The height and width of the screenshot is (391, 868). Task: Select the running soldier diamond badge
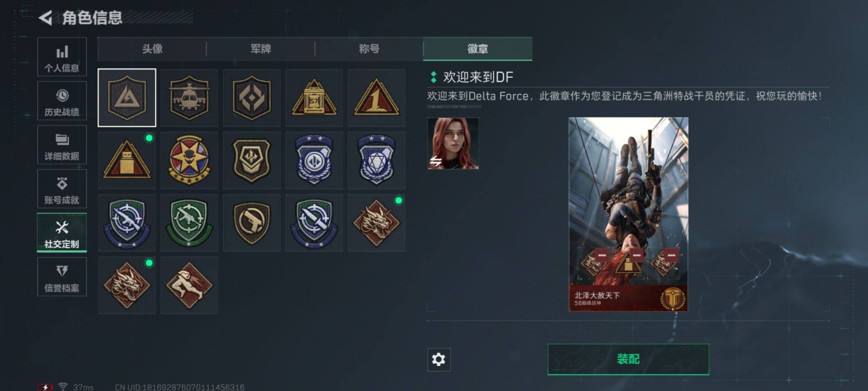click(189, 285)
